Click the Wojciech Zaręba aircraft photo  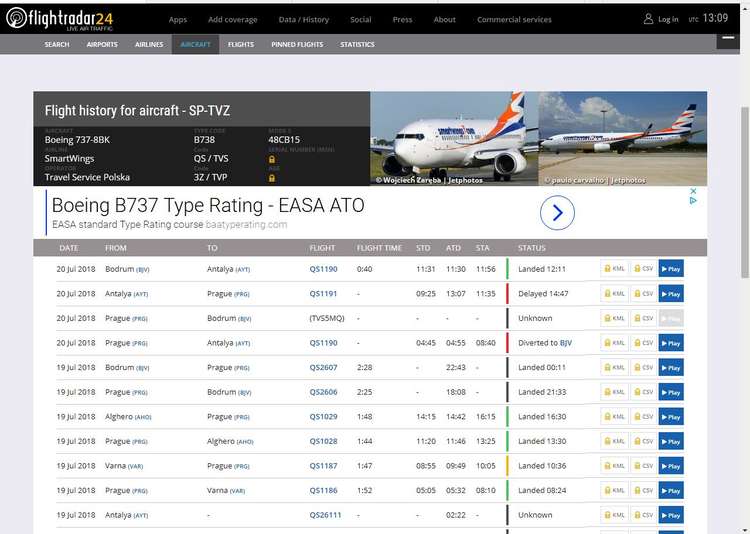pos(454,138)
